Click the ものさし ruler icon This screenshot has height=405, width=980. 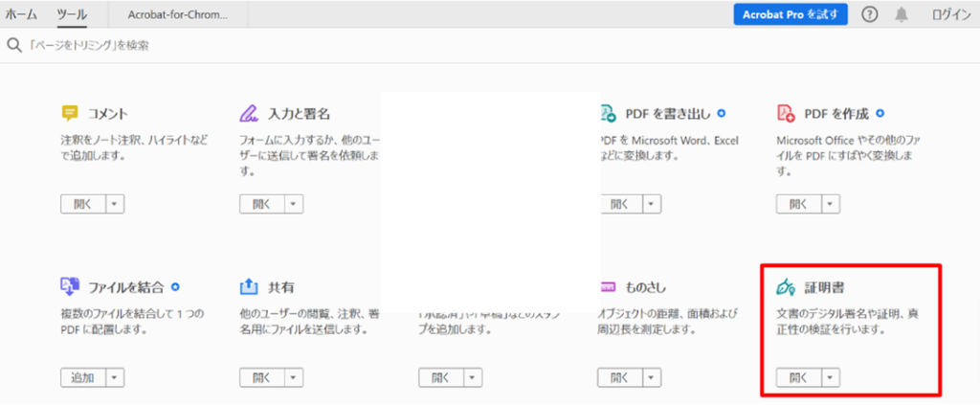[608, 287]
